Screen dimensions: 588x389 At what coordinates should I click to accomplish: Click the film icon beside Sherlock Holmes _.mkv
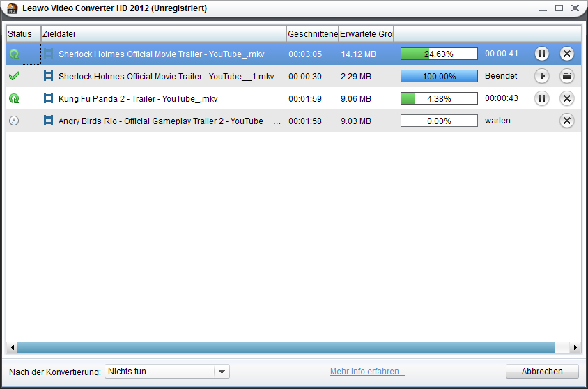click(48, 54)
